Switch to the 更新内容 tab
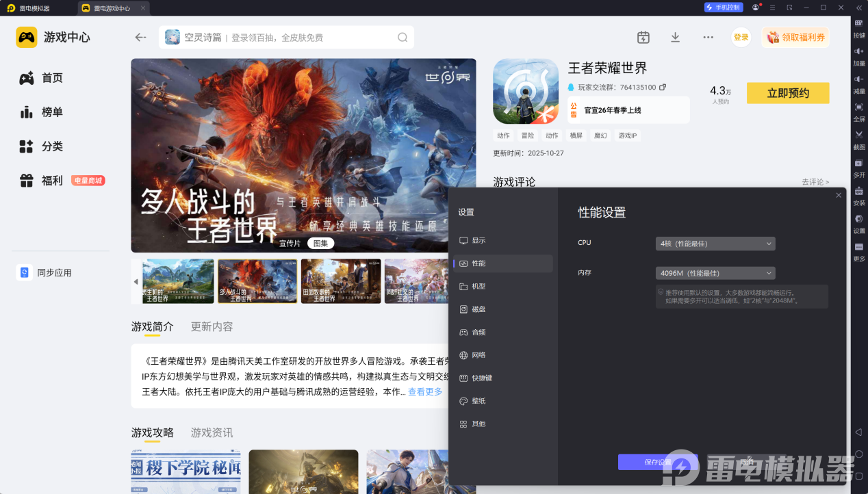 pyautogui.click(x=212, y=326)
